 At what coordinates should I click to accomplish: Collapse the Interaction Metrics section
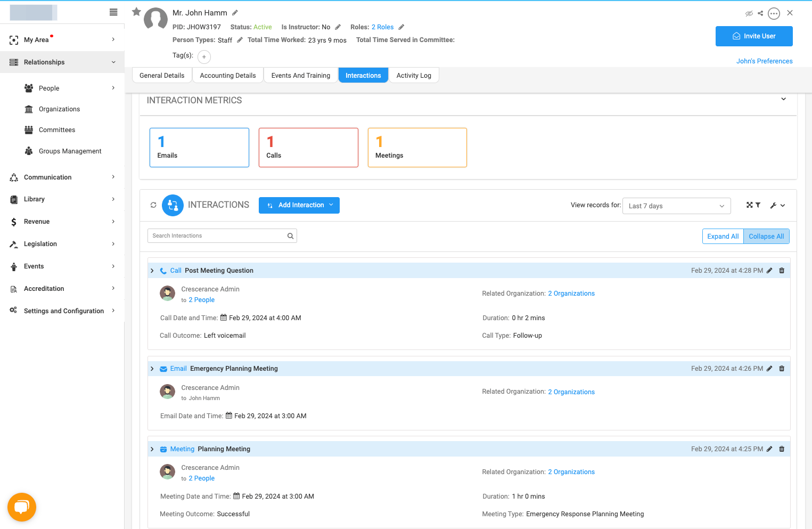pos(783,99)
